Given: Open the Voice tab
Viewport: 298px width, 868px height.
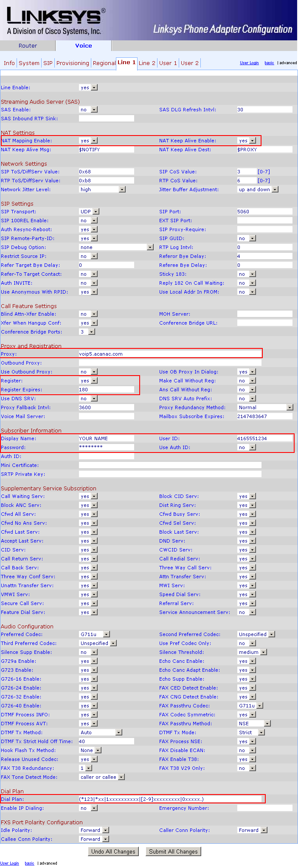Looking at the screenshot, I should [x=84, y=45].
